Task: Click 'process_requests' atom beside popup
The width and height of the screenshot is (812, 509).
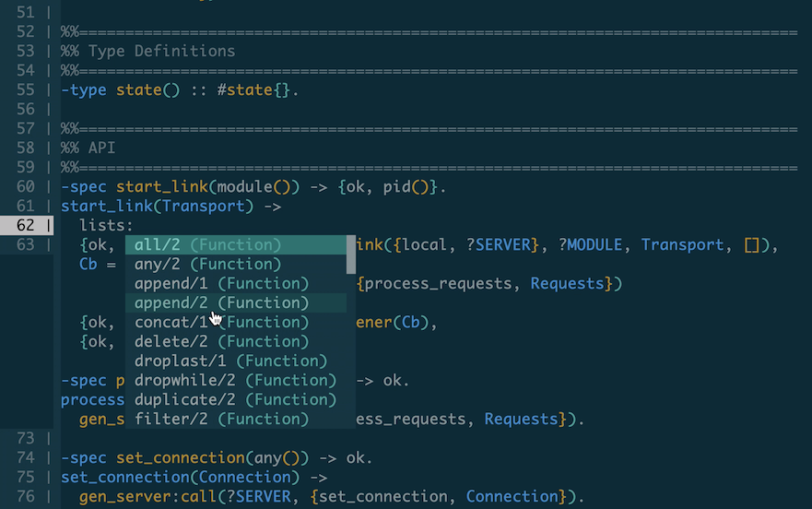Action: tap(438, 283)
